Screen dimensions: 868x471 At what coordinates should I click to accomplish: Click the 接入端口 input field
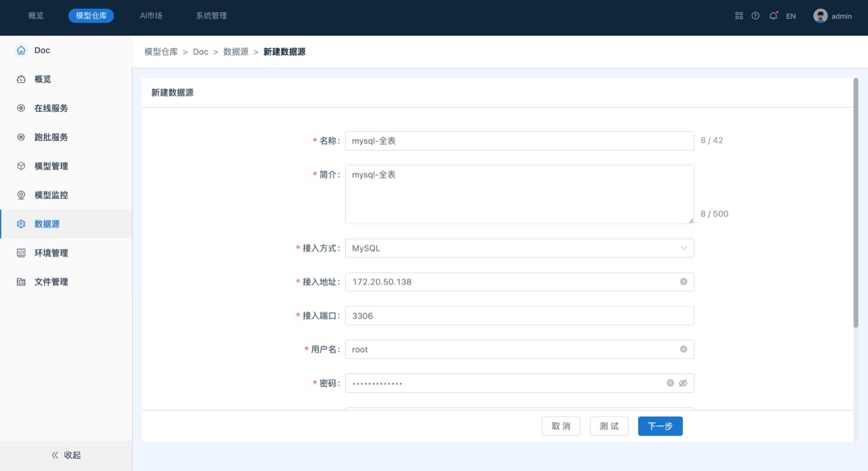click(519, 316)
